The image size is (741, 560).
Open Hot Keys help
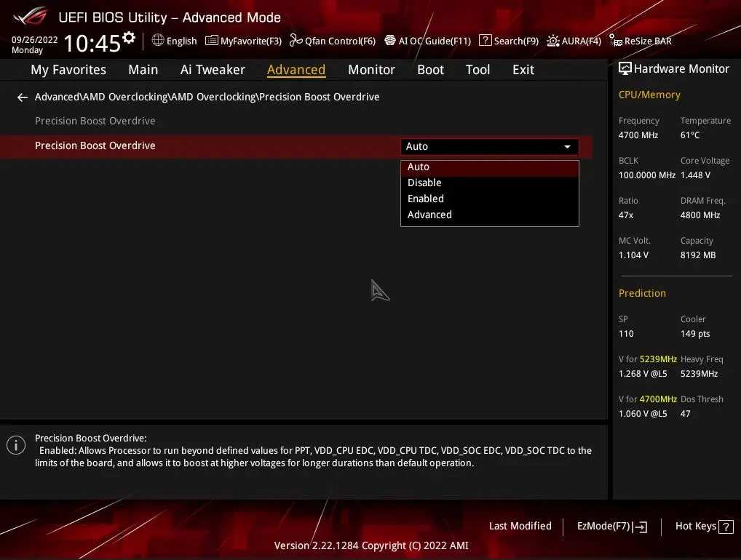(704, 527)
